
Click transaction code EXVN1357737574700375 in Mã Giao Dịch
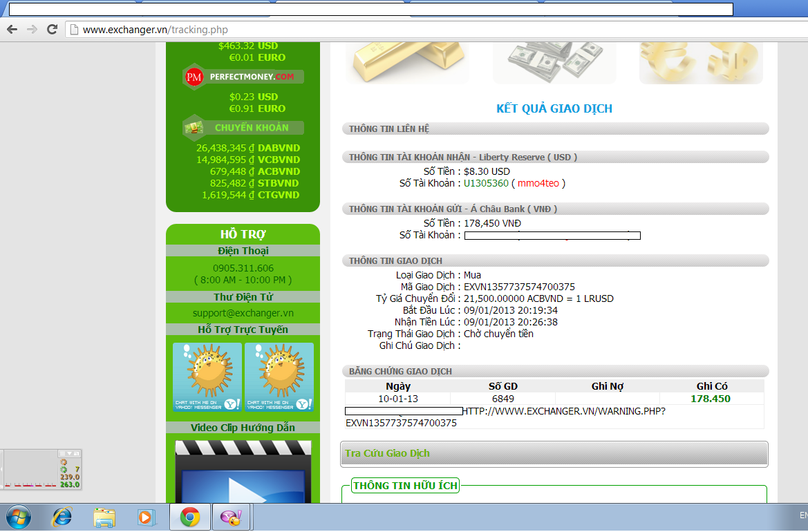[x=519, y=287]
